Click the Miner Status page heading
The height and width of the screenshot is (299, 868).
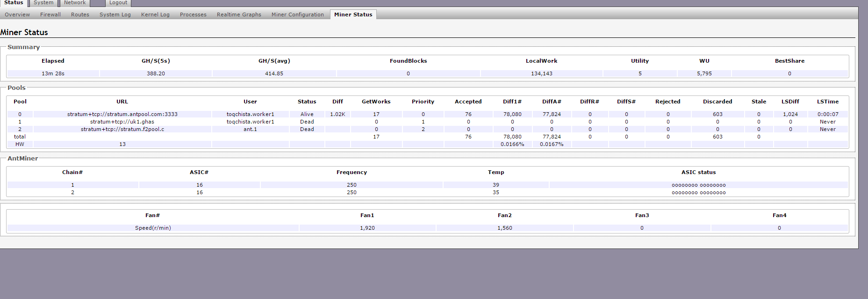pyautogui.click(x=24, y=32)
